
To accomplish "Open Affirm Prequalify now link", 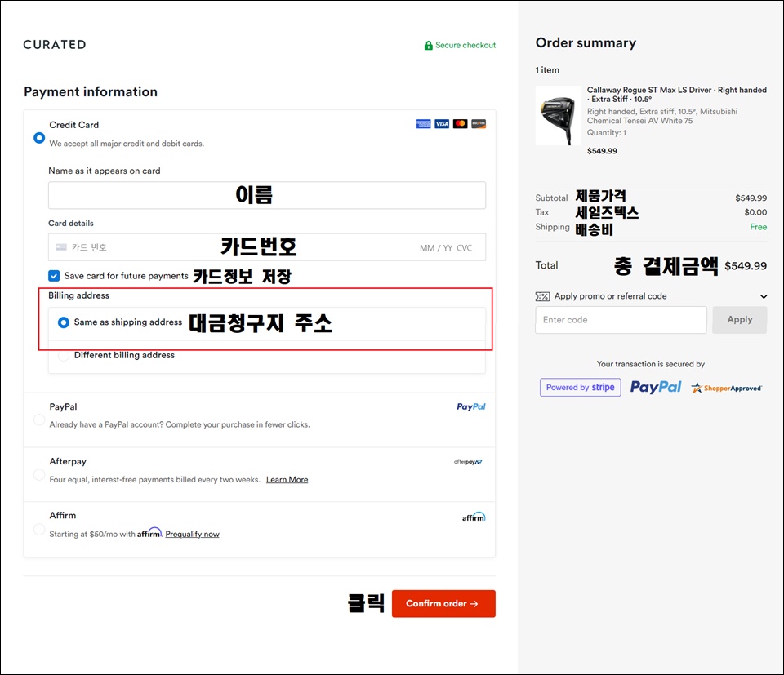I will 192,534.
